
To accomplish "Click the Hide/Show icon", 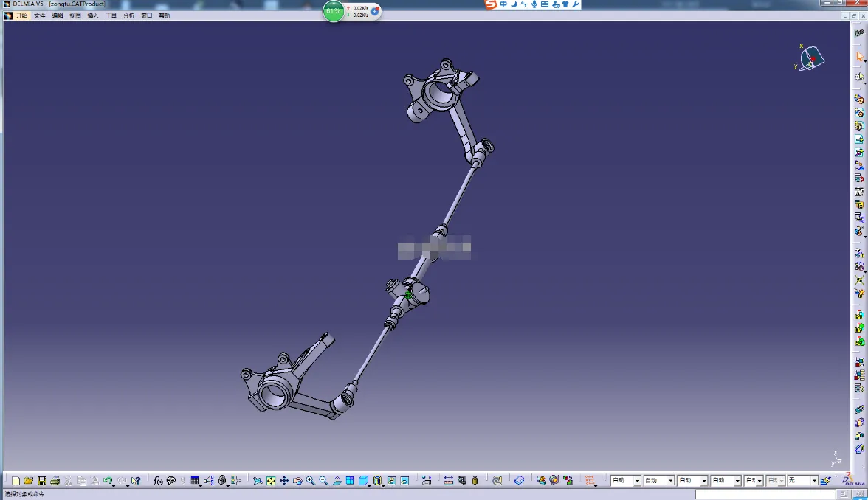I will click(391, 481).
